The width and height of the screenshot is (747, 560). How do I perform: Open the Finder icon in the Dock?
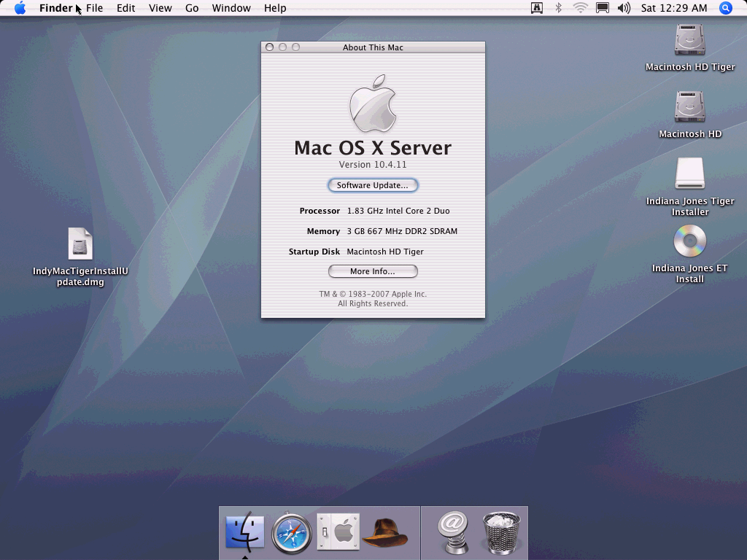(x=245, y=533)
